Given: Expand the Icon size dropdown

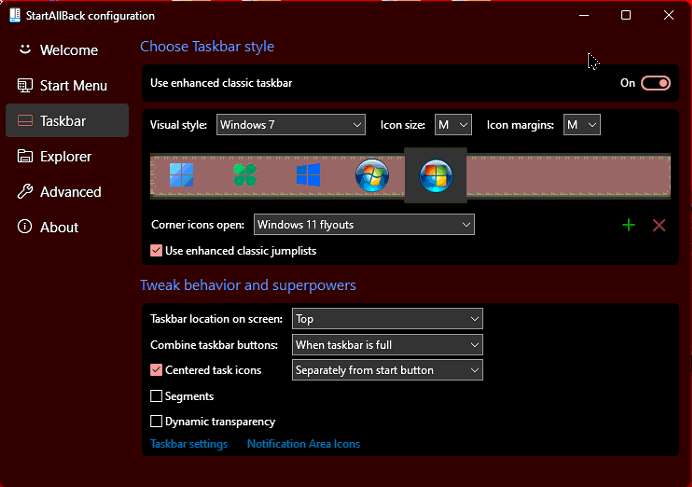Looking at the screenshot, I should click(453, 125).
